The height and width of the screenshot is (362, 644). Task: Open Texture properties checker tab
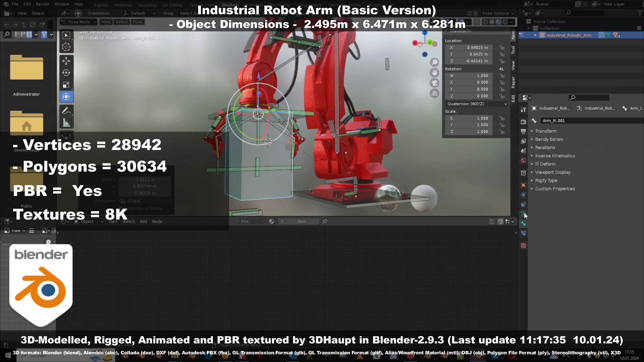click(x=523, y=246)
